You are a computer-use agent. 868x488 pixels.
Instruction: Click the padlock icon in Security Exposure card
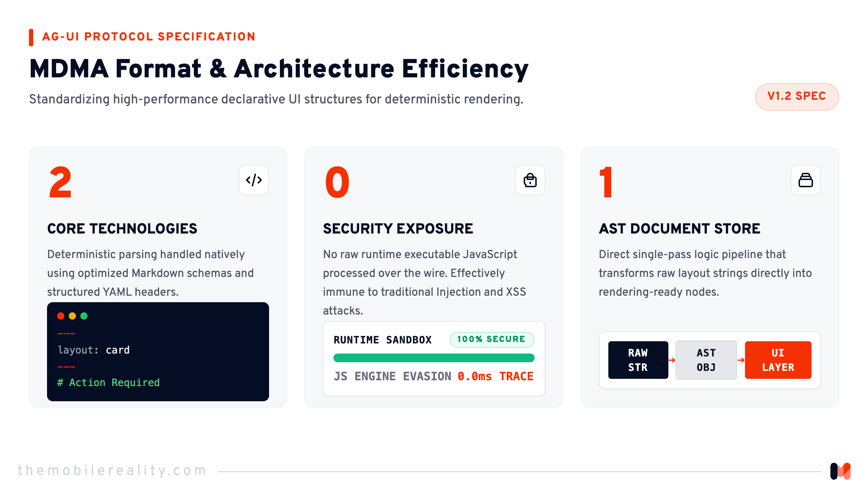pos(530,180)
